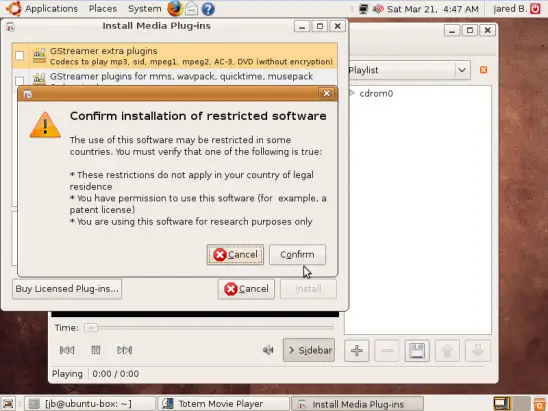Click Cancel in Install Media Plug-ins window
This screenshot has width=548, height=411.
point(246,289)
